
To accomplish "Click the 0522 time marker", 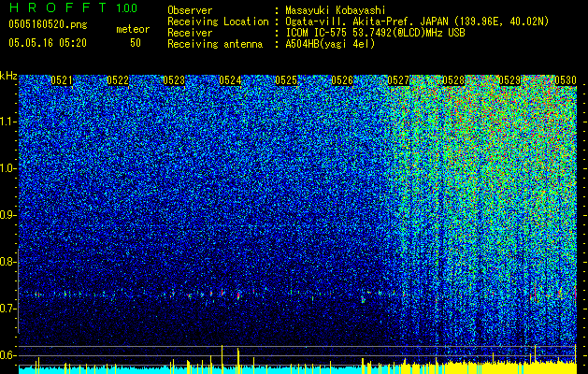I will [118, 80].
